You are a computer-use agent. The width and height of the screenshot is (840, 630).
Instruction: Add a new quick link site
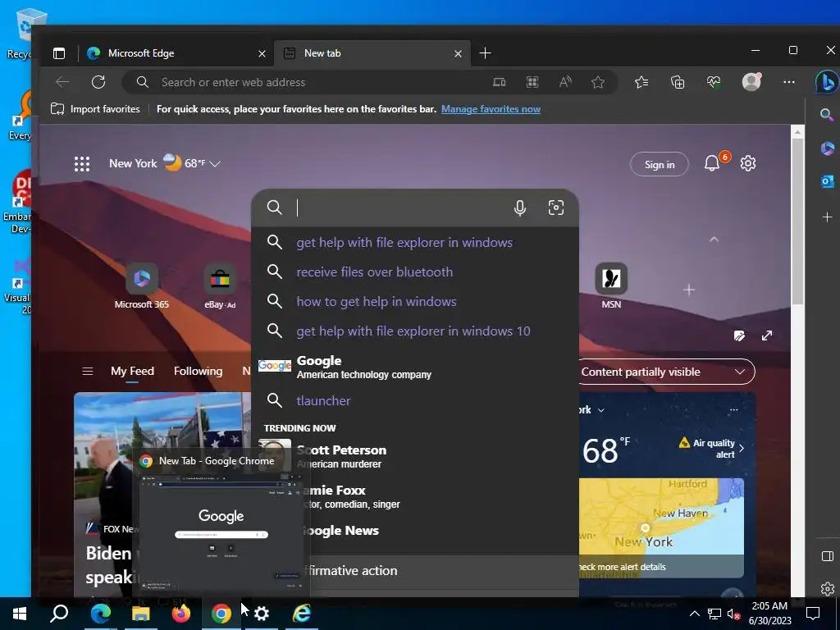coord(689,290)
